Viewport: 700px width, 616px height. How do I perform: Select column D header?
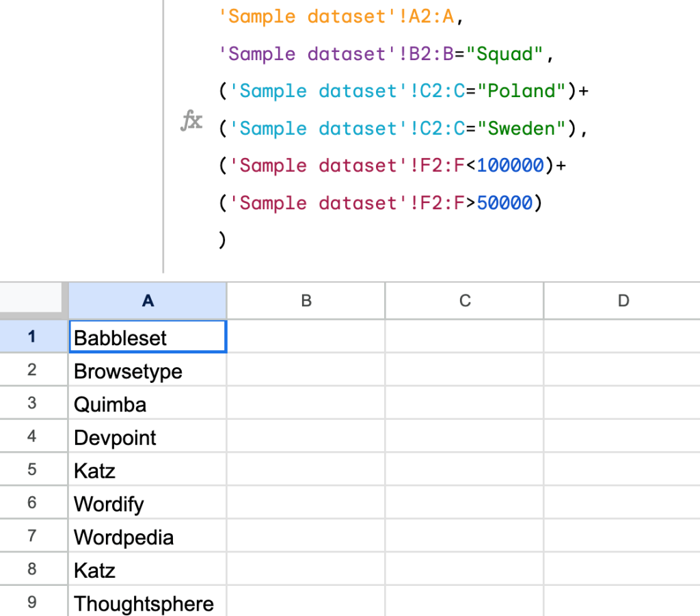coord(622,300)
